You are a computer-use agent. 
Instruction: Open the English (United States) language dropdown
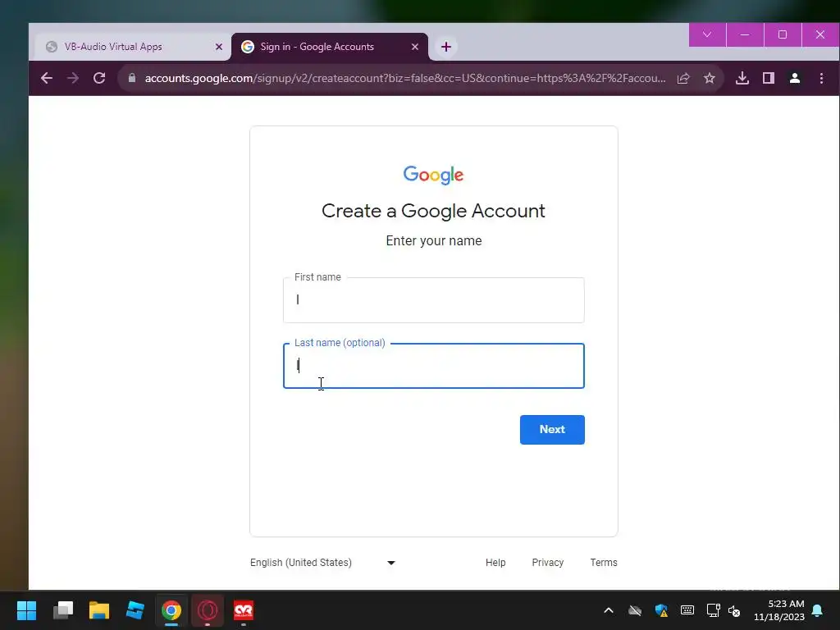coord(322,563)
